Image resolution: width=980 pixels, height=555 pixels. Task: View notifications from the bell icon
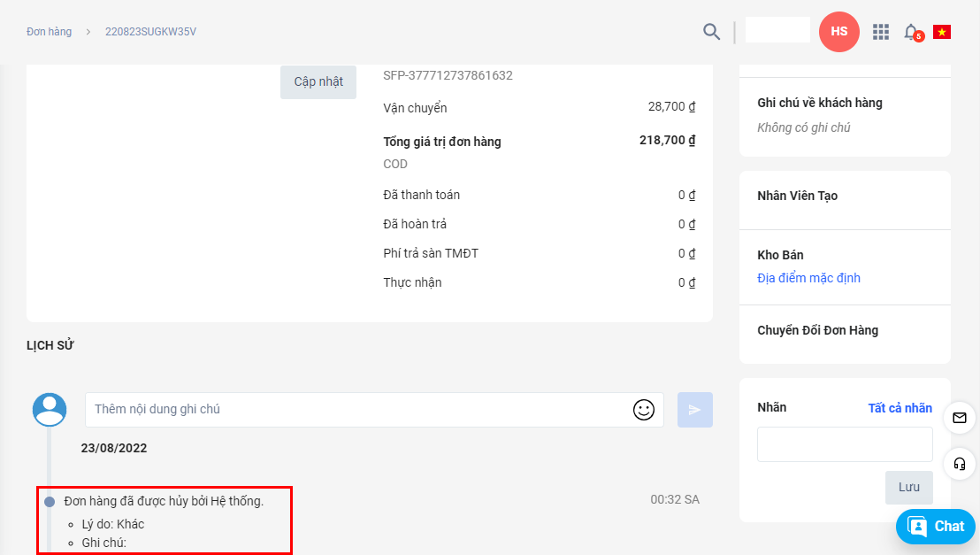tap(911, 32)
